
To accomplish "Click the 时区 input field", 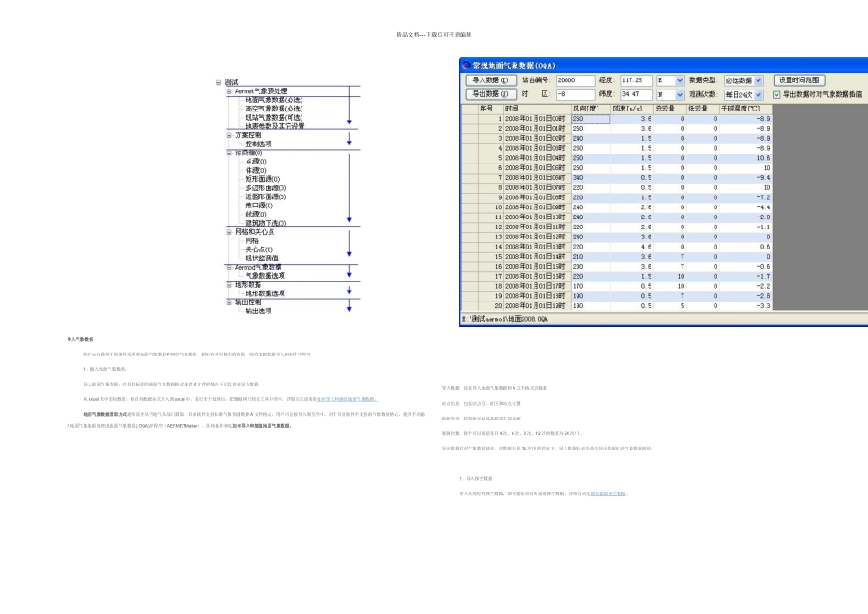I will pyautogui.click(x=575, y=94).
